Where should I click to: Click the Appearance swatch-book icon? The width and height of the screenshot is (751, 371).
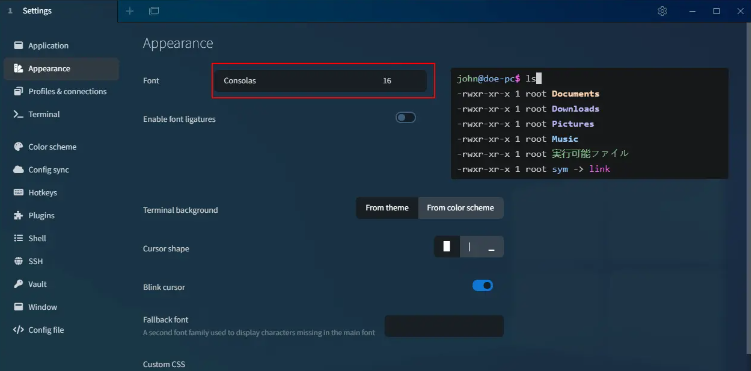pos(19,68)
